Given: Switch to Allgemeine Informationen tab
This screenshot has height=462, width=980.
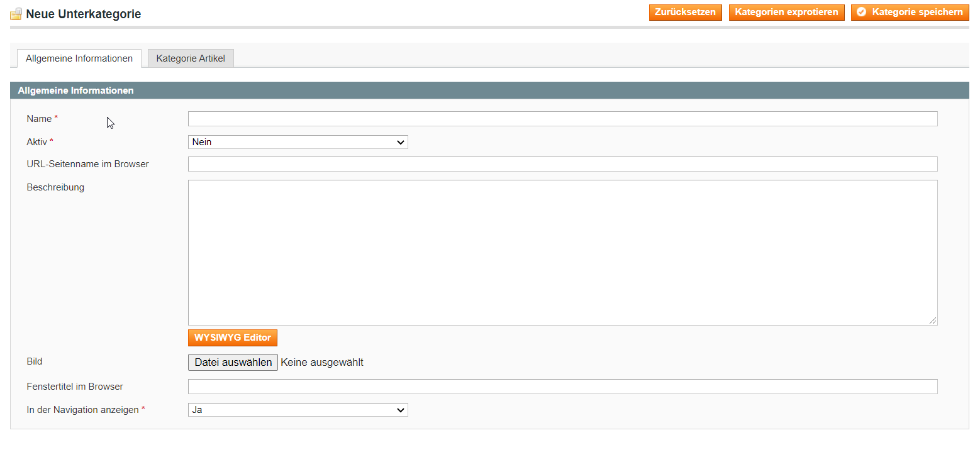Looking at the screenshot, I should pos(79,58).
